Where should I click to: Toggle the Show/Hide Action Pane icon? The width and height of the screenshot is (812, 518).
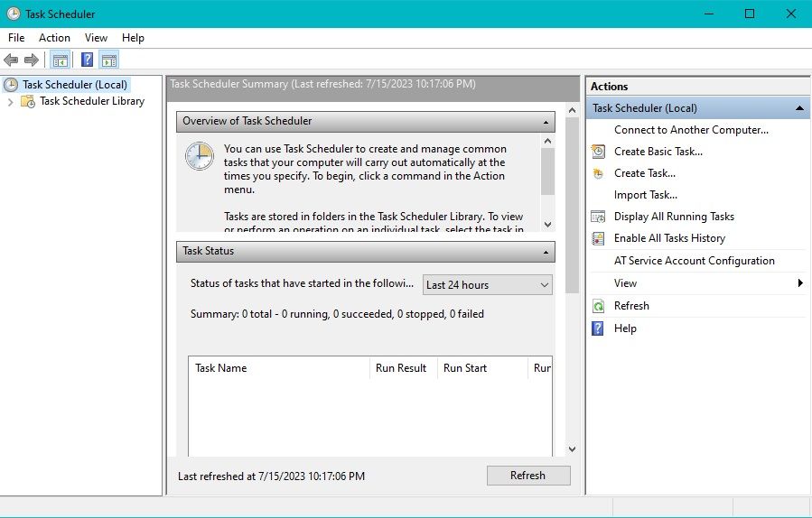click(x=108, y=60)
